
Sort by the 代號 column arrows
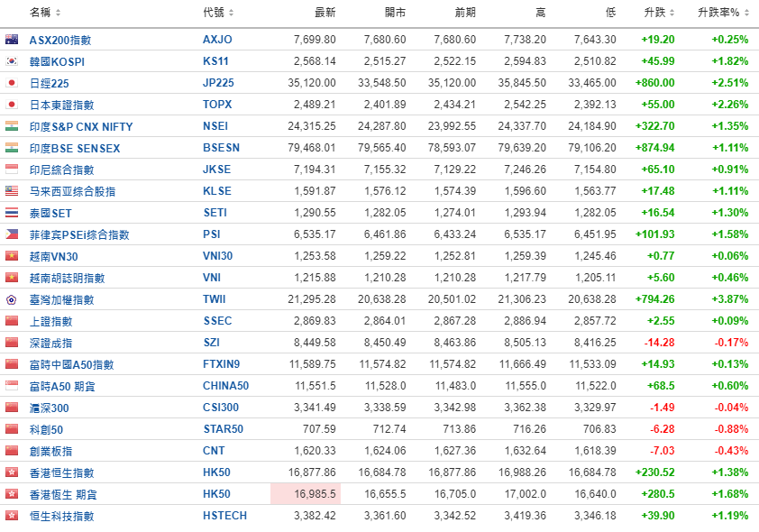[x=232, y=14]
